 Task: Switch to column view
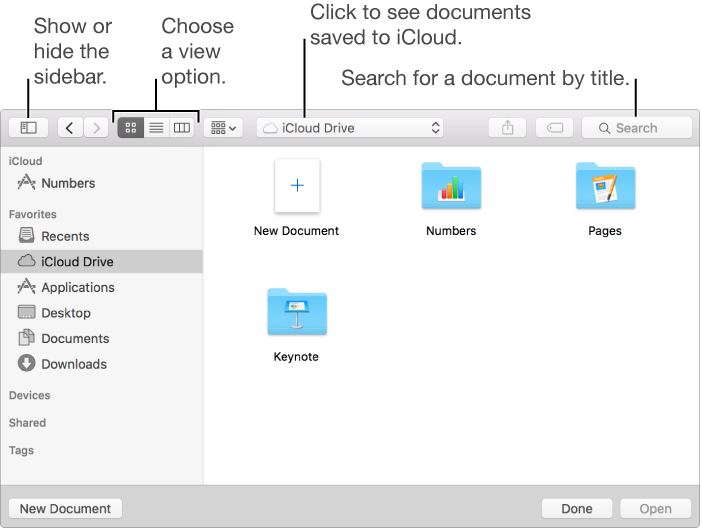pyautogui.click(x=182, y=128)
